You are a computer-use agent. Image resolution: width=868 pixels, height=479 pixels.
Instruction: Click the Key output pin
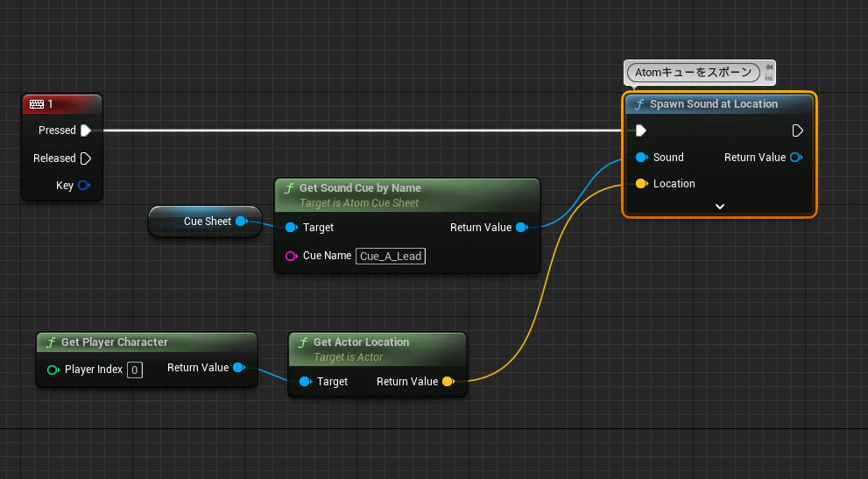click(83, 186)
